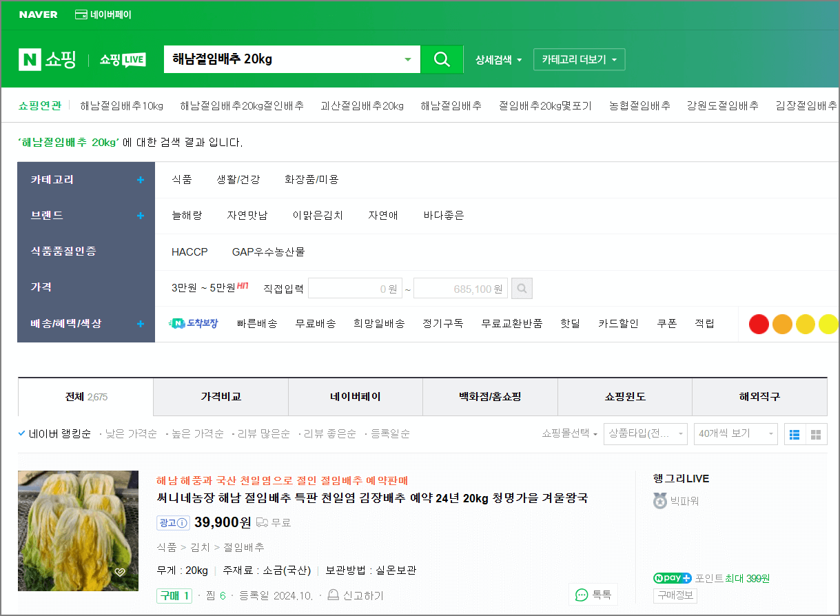This screenshot has height=616, width=840.
Task: Expand 브랜드 filter with plus icon
Action: click(x=141, y=216)
